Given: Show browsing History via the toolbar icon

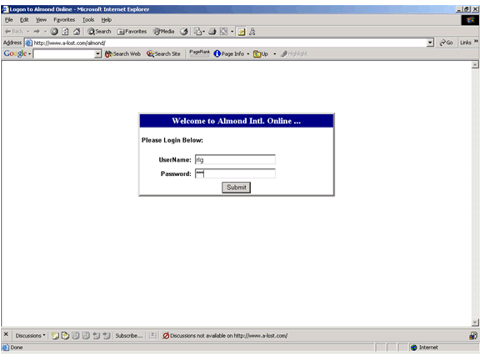Looking at the screenshot, I should [x=184, y=32].
